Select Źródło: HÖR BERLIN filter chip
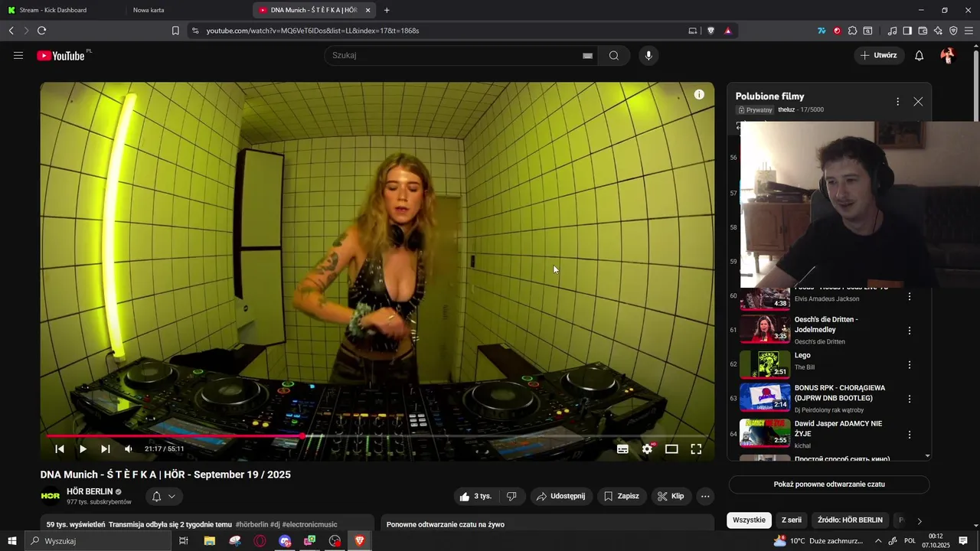Image resolution: width=980 pixels, height=551 pixels. tap(850, 520)
